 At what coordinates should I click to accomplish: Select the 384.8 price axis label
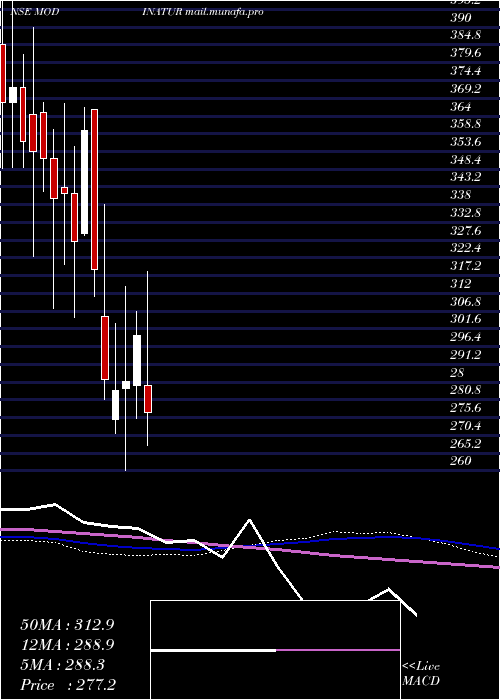[466, 36]
